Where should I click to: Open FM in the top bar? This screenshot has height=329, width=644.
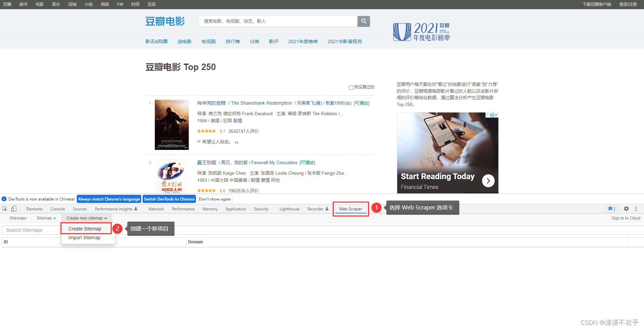pyautogui.click(x=120, y=4)
